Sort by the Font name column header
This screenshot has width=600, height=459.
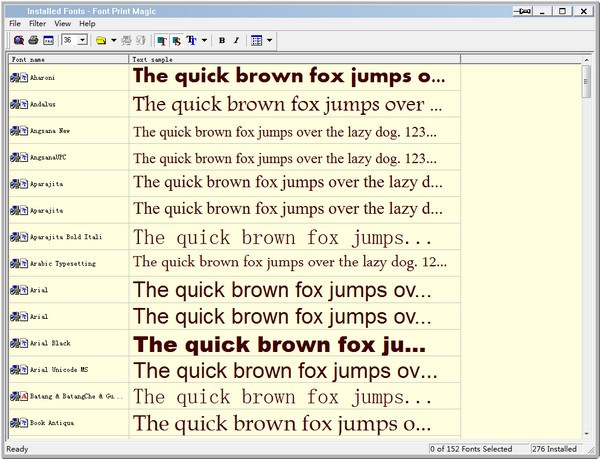(x=68, y=59)
